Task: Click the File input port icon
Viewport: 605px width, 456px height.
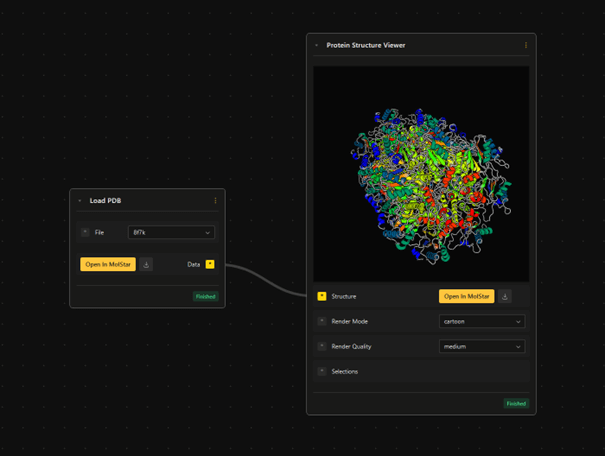Action: 85,233
